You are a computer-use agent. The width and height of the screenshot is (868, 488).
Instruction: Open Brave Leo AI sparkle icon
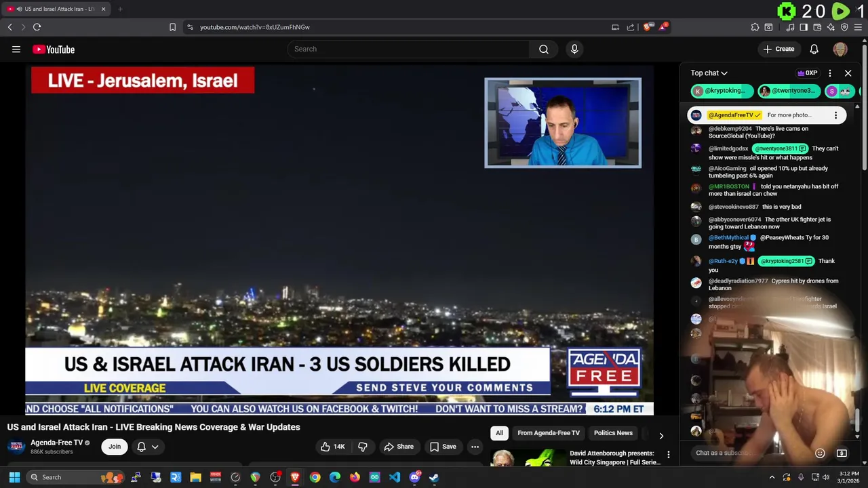[x=831, y=27]
